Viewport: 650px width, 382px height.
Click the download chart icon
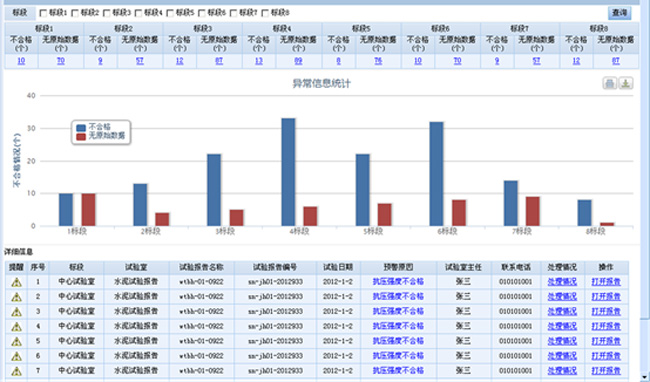click(626, 83)
